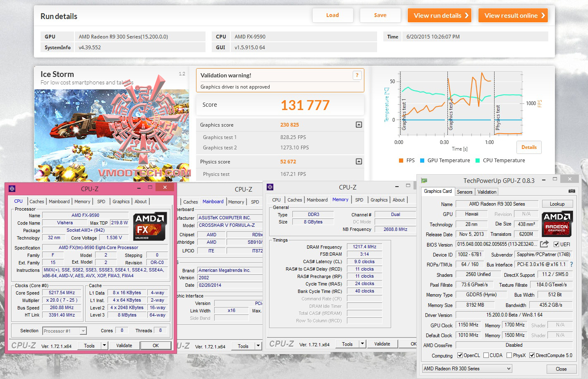Click the Bus Interface question mark in GPU-Z
Image resolution: width=588 pixels, height=379 pixels.
point(571,264)
